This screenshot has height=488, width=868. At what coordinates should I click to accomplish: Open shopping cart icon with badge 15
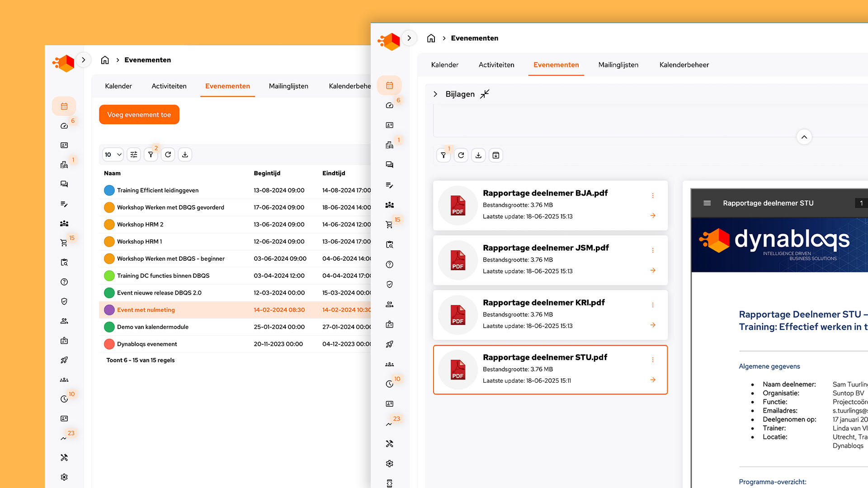tap(64, 243)
